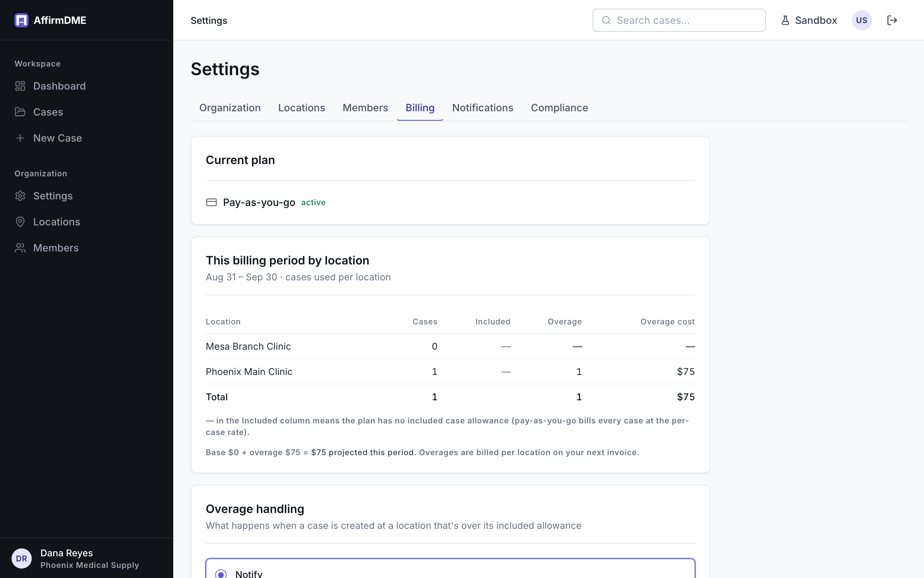
Task: Click the search magnifier icon
Action: pos(606,20)
